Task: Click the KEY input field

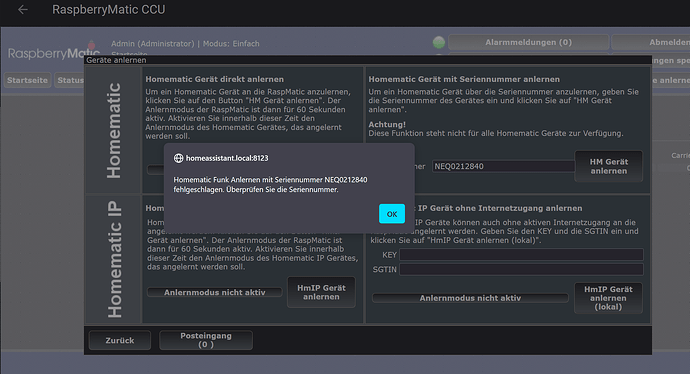Action: tap(521, 255)
